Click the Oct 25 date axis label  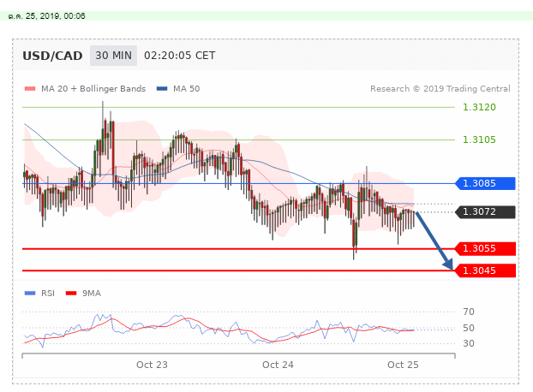coord(403,365)
